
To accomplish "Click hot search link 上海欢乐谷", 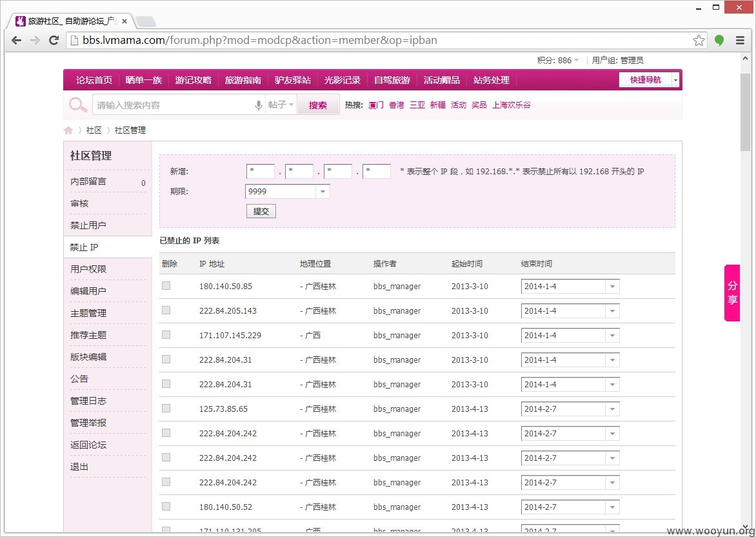I will pyautogui.click(x=511, y=105).
